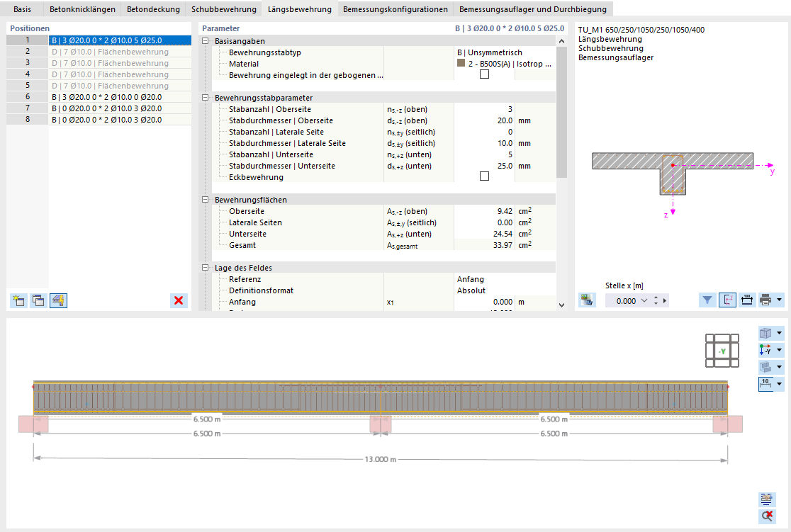
Task: Edit Stabanzahl Unterseite value 5
Action: click(x=484, y=155)
